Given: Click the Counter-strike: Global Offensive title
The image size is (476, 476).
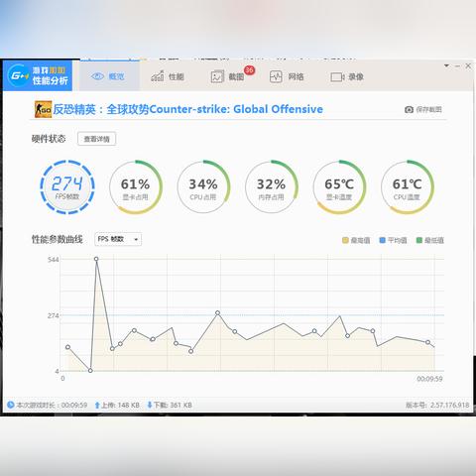Looking at the screenshot, I should click(x=188, y=109).
